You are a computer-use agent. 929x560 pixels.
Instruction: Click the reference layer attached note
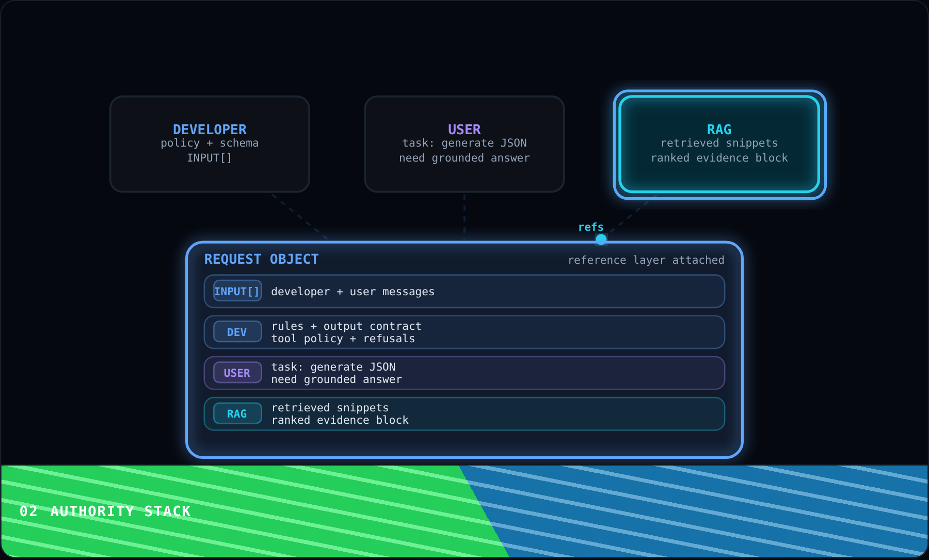tap(646, 260)
